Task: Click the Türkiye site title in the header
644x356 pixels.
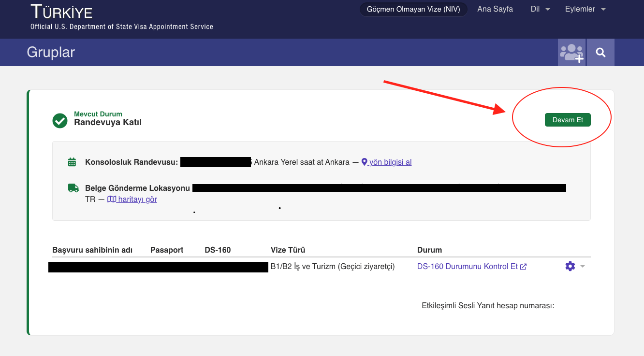Action: click(x=61, y=12)
